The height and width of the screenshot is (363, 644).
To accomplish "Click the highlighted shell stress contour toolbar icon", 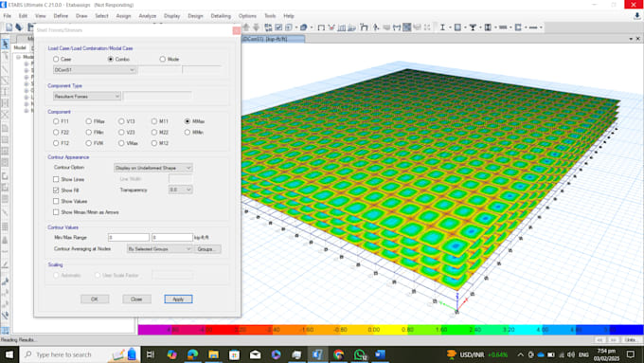I will 406,27.
